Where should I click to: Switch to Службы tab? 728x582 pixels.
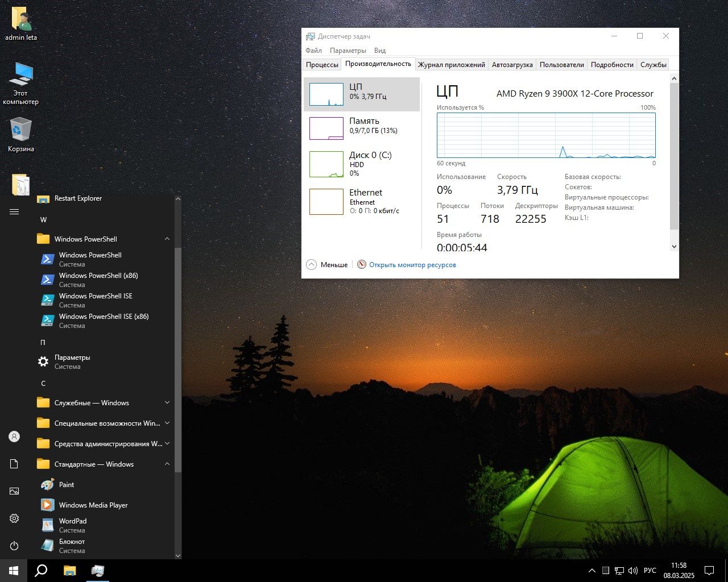coord(653,65)
